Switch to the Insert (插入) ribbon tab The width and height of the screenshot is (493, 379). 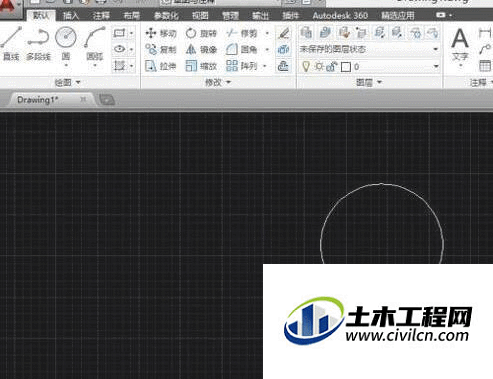click(x=71, y=15)
